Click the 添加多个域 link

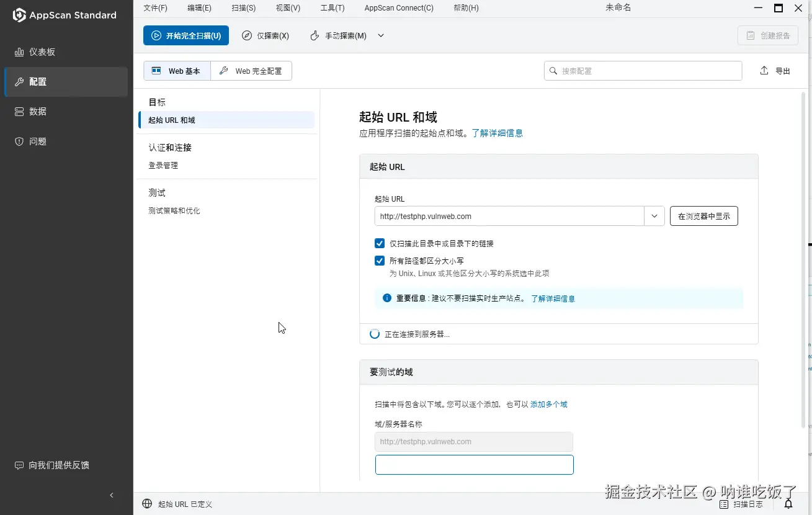click(x=548, y=404)
